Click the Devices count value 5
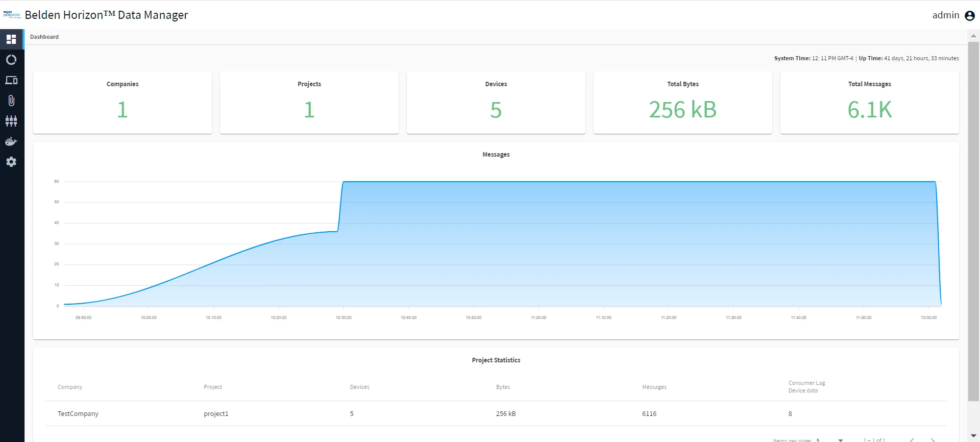Viewport: 980px width, 442px height. [496, 110]
